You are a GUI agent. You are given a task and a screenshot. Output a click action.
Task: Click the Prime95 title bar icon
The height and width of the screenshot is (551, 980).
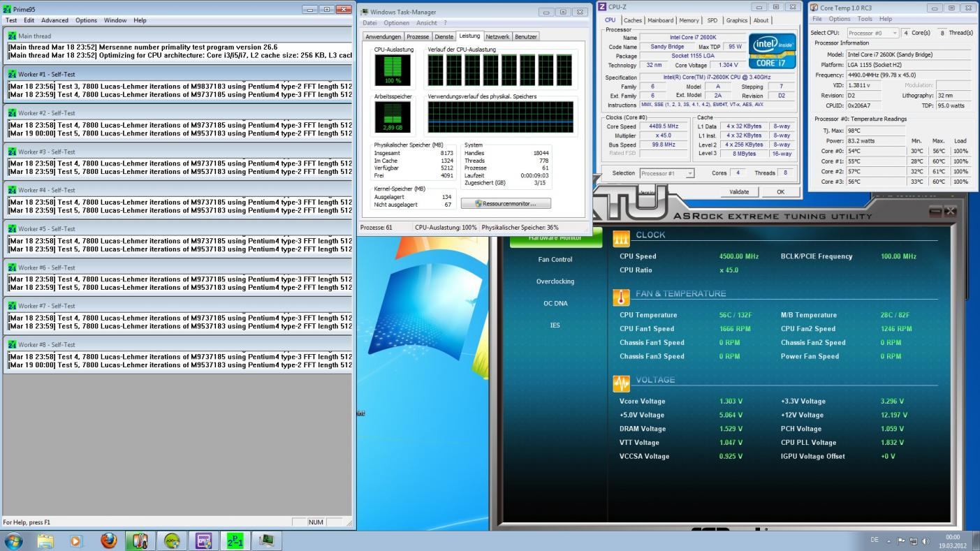(x=8, y=9)
